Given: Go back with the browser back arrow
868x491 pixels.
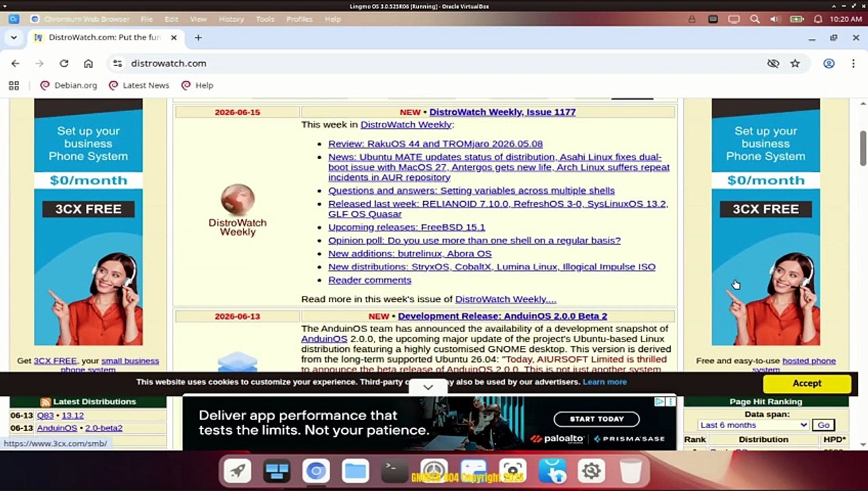Looking at the screenshot, I should tap(15, 63).
